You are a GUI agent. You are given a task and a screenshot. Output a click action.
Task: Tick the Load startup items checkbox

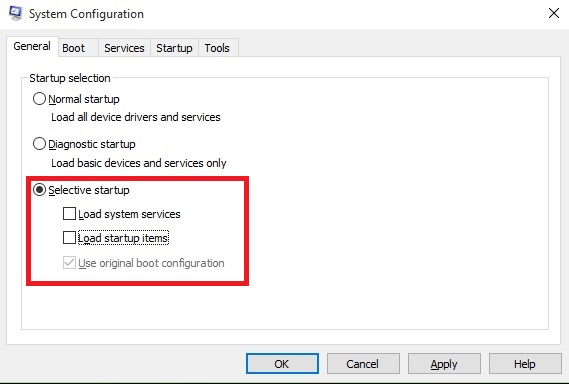click(69, 238)
